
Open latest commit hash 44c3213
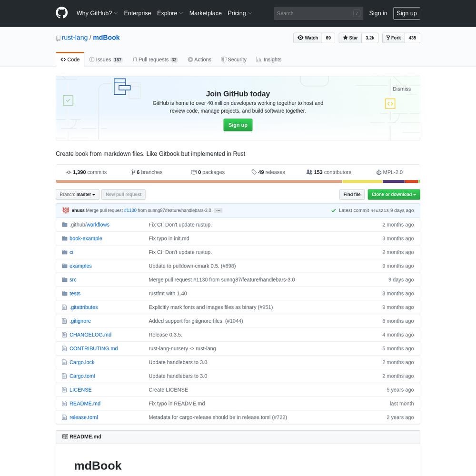coord(379,211)
